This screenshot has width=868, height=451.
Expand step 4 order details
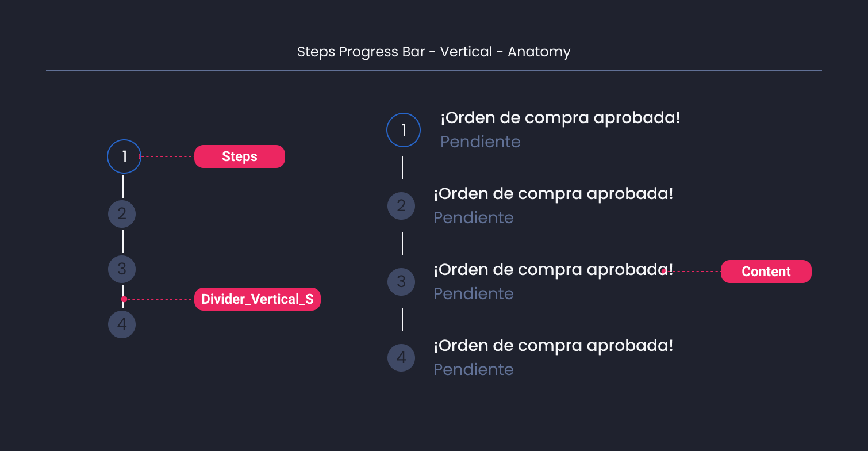[x=554, y=345]
